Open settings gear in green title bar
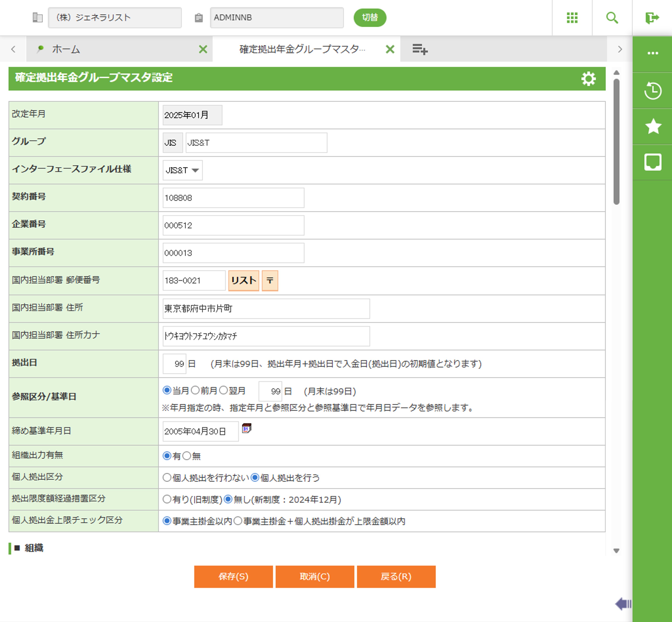The image size is (672, 622). click(588, 79)
